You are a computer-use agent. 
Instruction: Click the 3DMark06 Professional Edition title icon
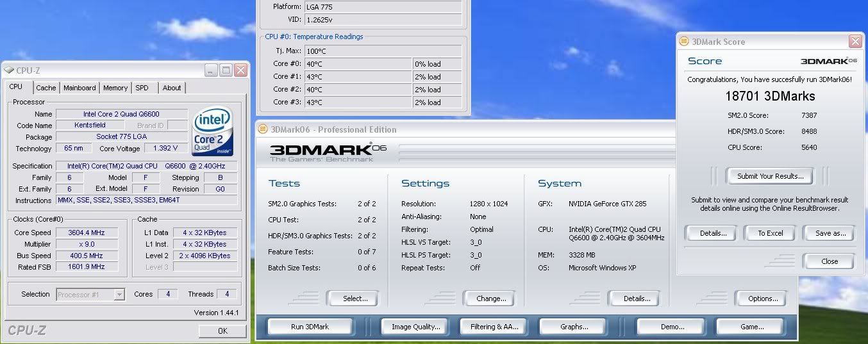coord(262,129)
